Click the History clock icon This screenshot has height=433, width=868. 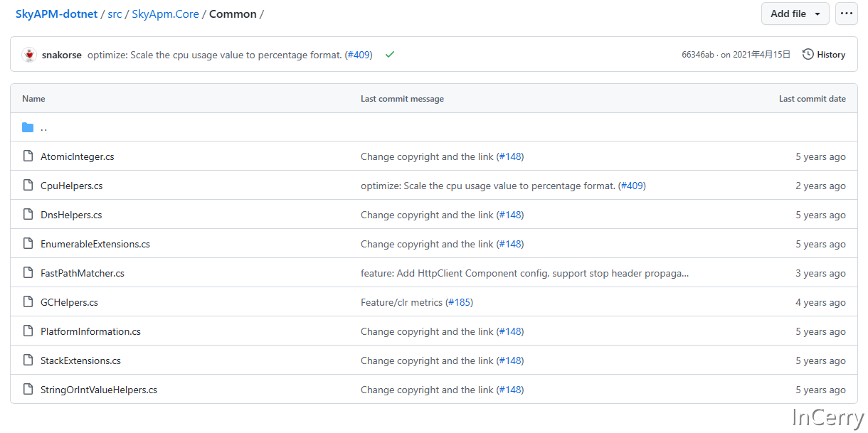tap(808, 55)
